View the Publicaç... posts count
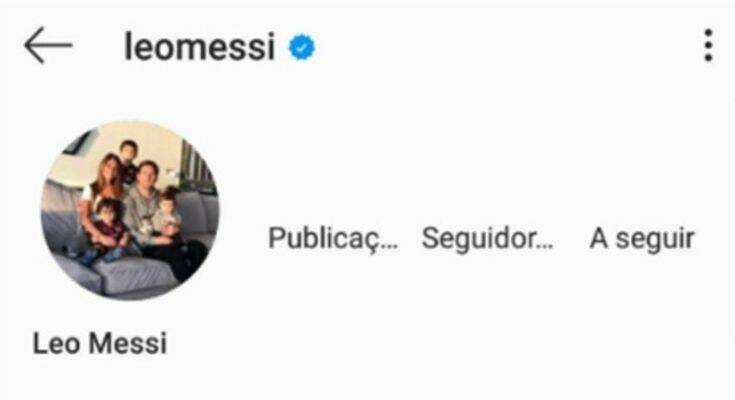This screenshot has width=735, height=400. (x=333, y=239)
